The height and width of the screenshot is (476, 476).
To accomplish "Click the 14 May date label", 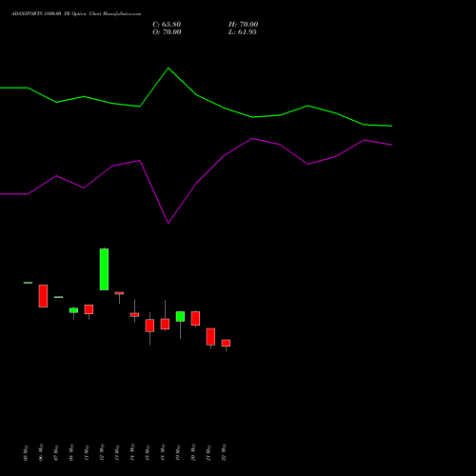I will click(x=132, y=453).
